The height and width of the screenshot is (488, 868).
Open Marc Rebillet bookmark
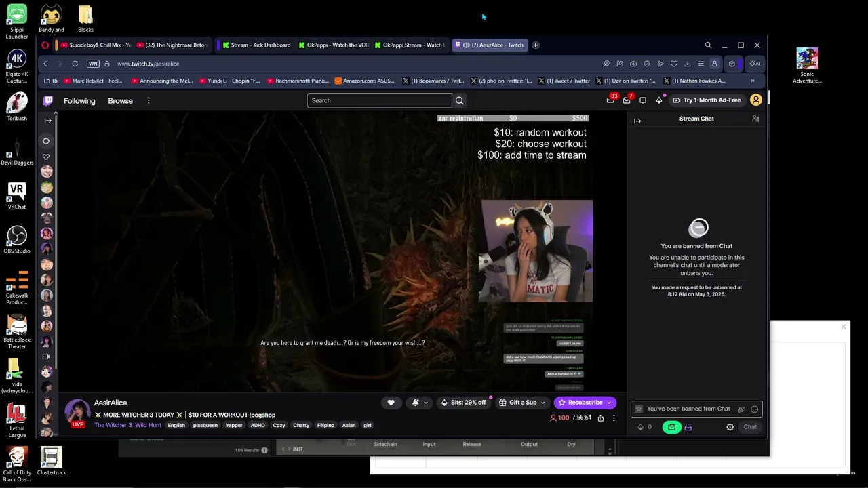pos(93,81)
